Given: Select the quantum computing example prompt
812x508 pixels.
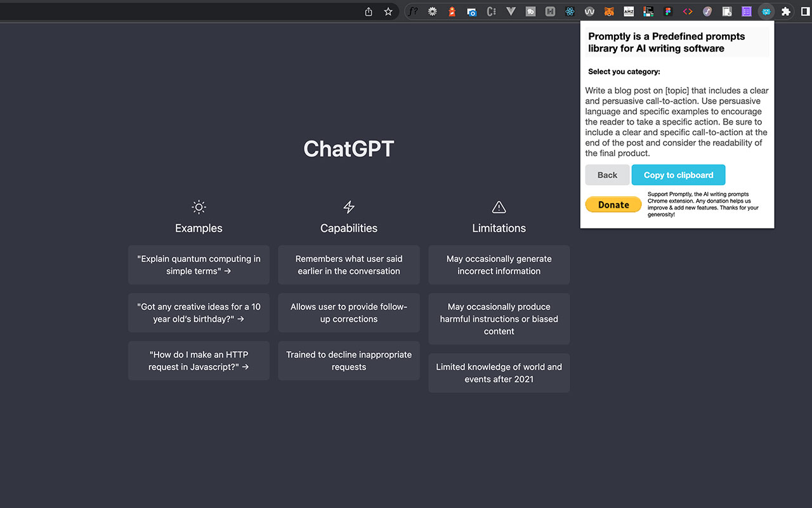Looking at the screenshot, I should pos(199,265).
